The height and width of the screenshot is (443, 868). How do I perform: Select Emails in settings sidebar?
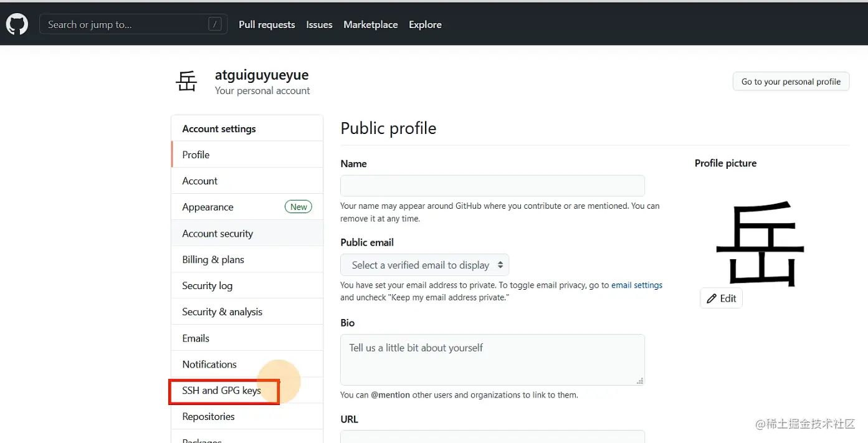click(247, 338)
